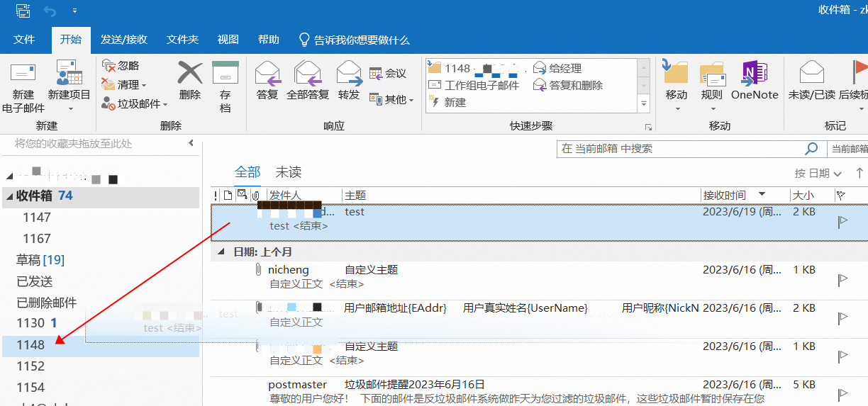
Task: Click the mailbox search input field
Action: point(681,149)
